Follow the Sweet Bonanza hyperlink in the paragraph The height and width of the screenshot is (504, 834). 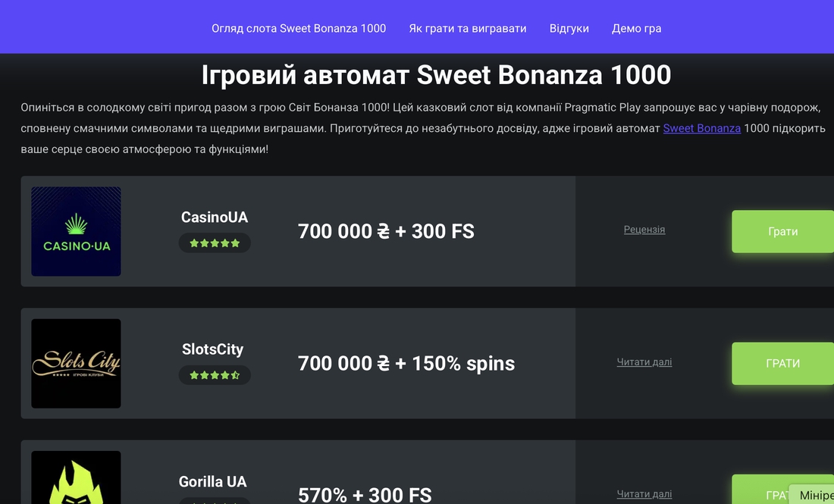pyautogui.click(x=701, y=128)
